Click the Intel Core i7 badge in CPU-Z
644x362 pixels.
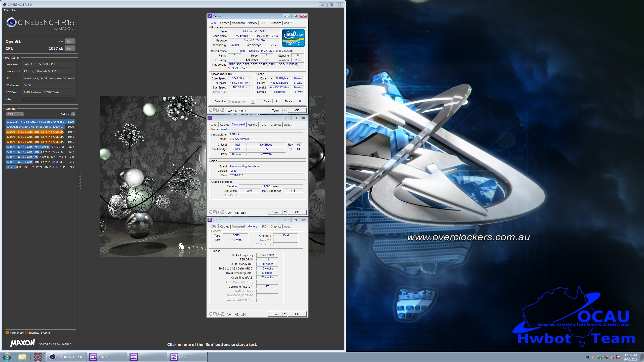293,38
